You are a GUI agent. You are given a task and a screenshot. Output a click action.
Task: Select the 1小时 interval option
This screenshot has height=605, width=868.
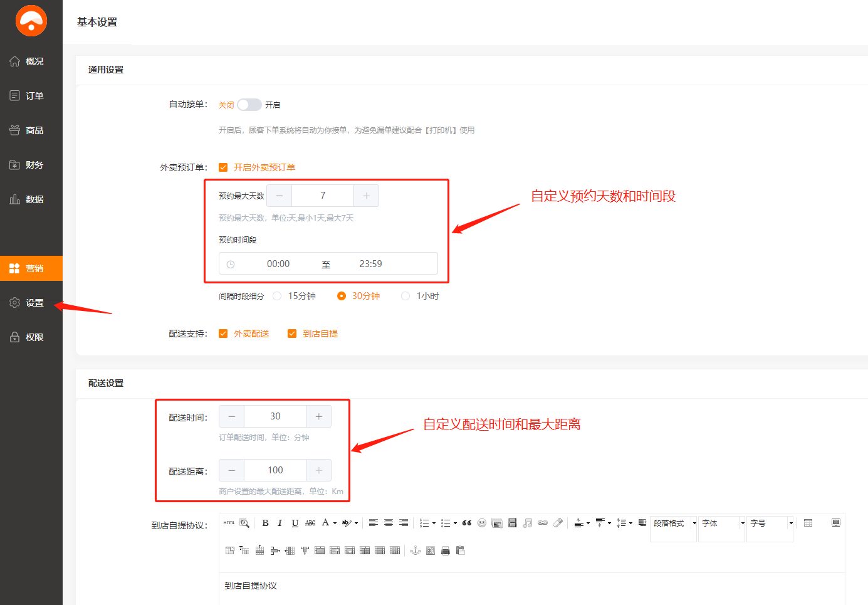[405, 296]
